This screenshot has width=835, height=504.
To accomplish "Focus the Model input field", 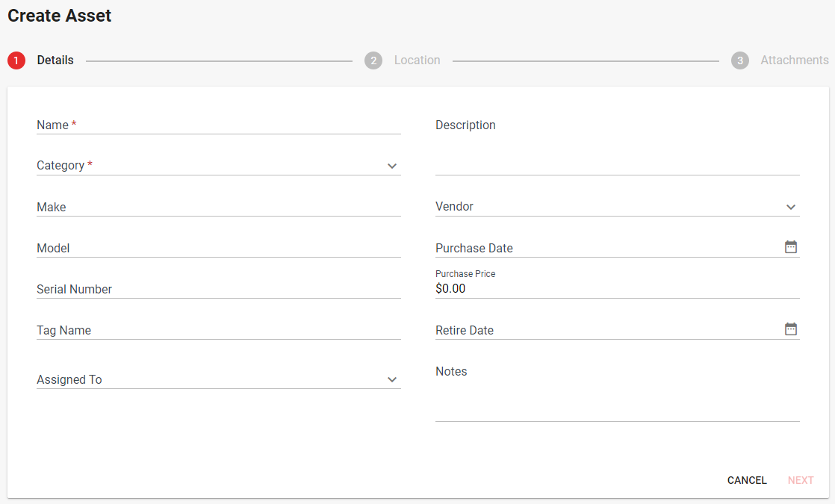I will click(218, 248).
